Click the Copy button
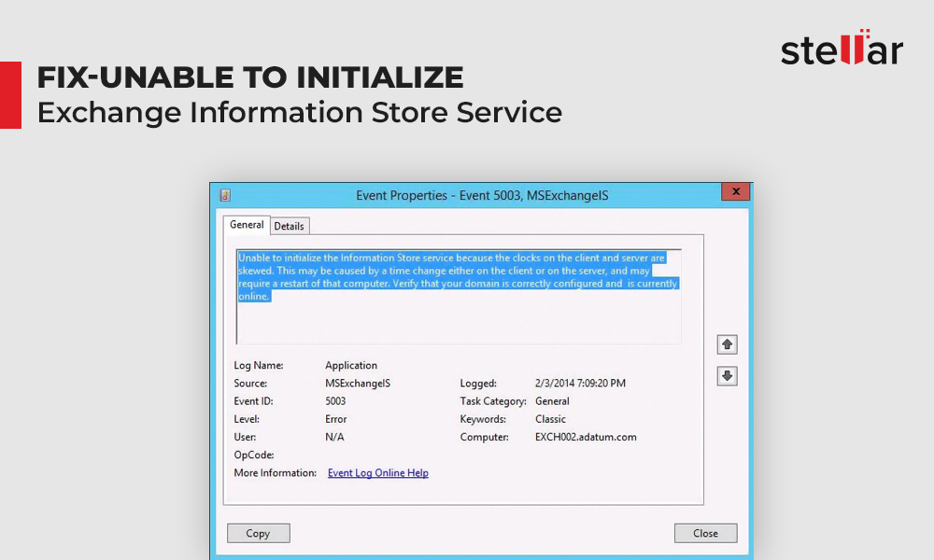 click(259, 533)
